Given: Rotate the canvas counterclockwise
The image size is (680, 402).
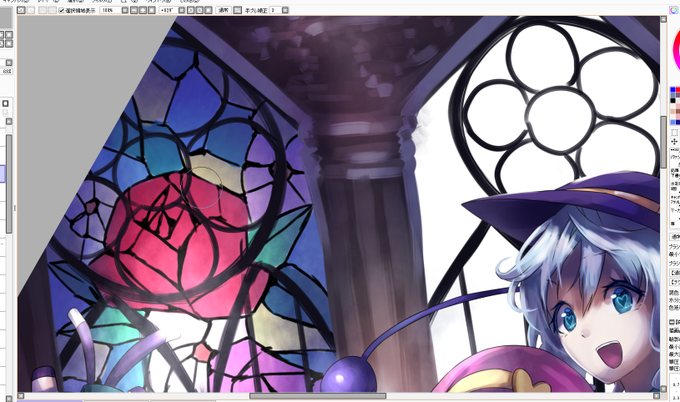Looking at the screenshot, I should [x=191, y=10].
